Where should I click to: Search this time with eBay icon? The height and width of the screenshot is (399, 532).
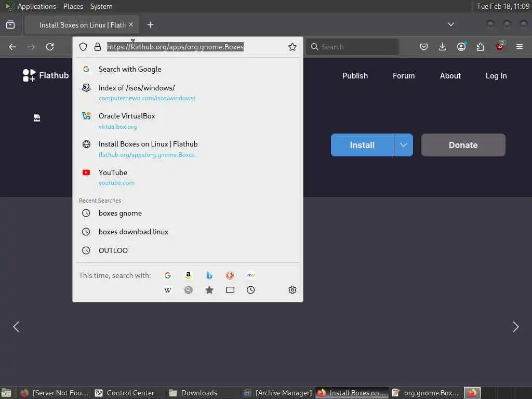click(x=251, y=275)
